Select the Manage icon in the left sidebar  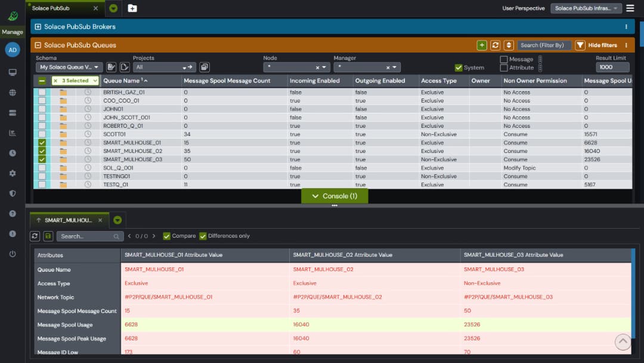[12, 17]
